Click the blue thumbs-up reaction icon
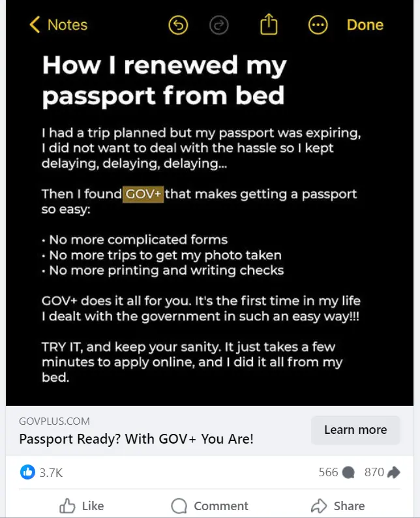This screenshot has width=420, height=518. (x=27, y=472)
